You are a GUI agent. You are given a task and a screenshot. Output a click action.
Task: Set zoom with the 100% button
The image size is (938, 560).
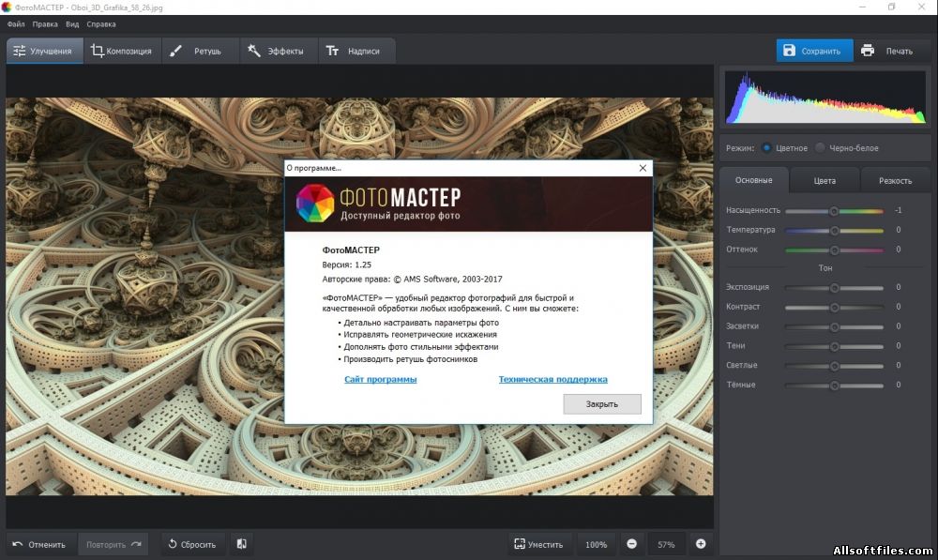click(596, 544)
